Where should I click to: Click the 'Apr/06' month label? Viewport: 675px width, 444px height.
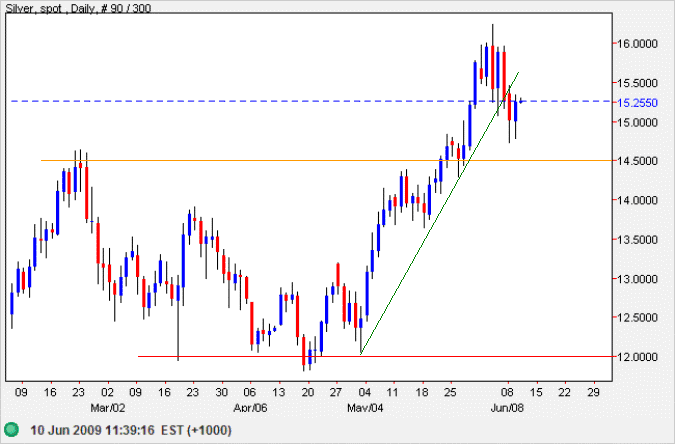250,407
